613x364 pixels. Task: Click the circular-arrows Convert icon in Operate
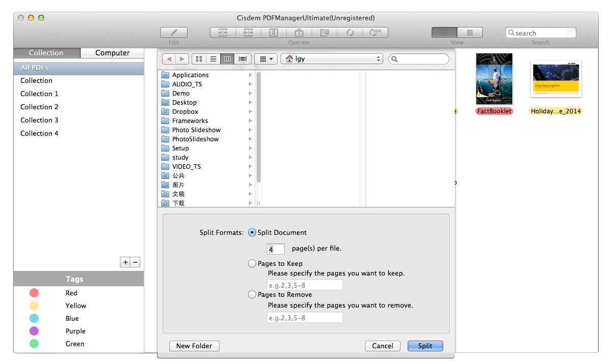[350, 33]
